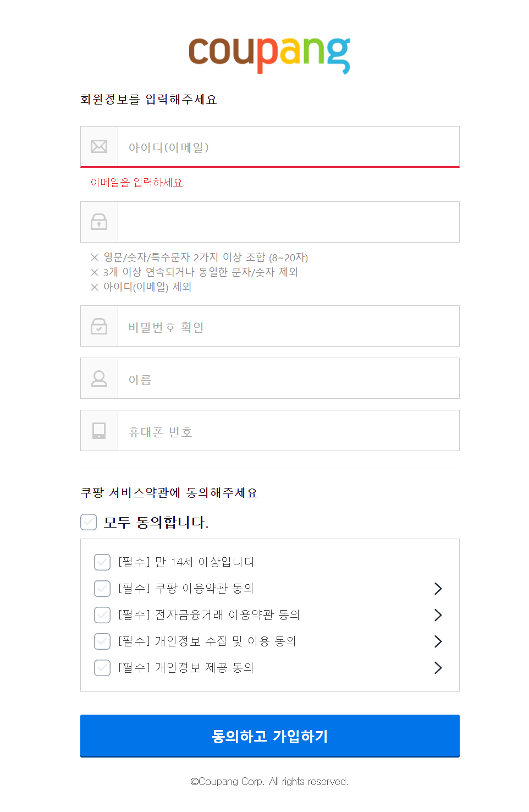Show 개인정보 제공 동의 details via chevron

pos(438,668)
